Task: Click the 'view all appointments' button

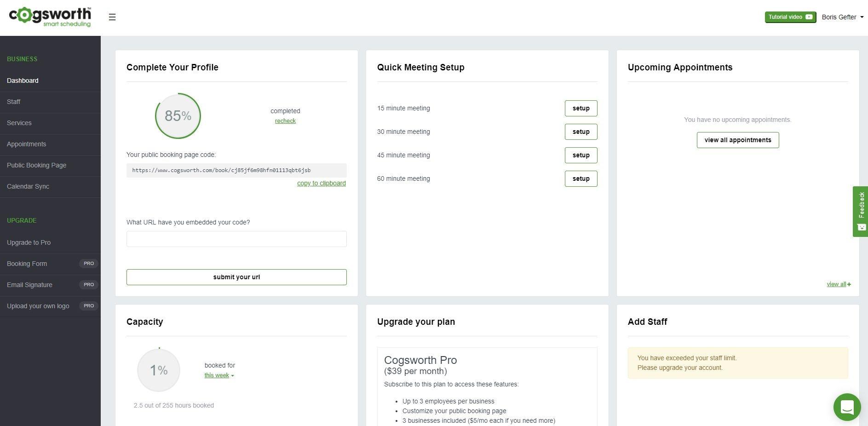Action: 738,140
